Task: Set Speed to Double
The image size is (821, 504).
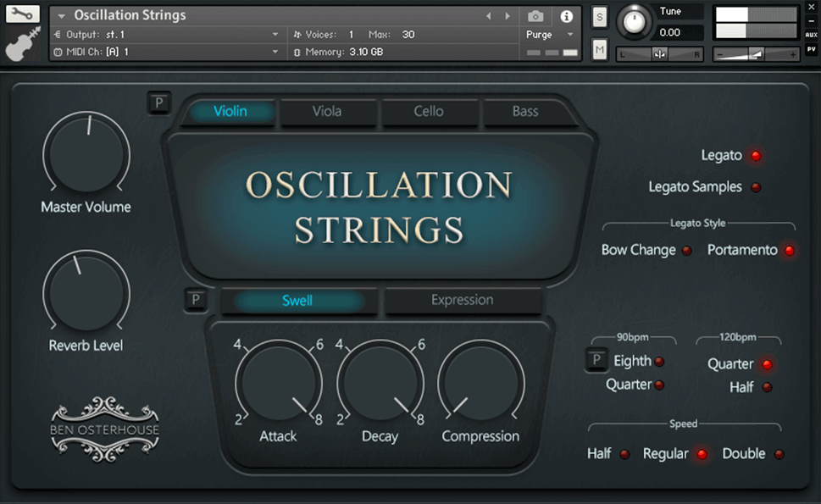Action: pyautogui.click(x=779, y=454)
